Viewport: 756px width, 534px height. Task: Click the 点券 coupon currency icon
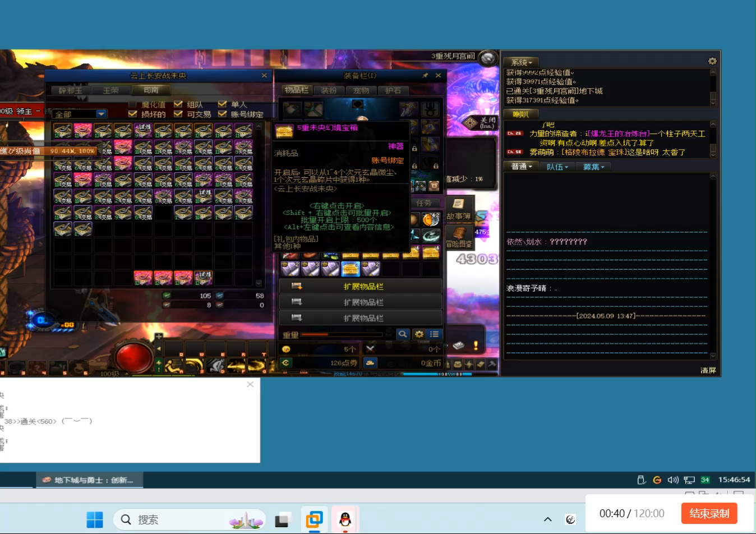pyautogui.click(x=286, y=363)
